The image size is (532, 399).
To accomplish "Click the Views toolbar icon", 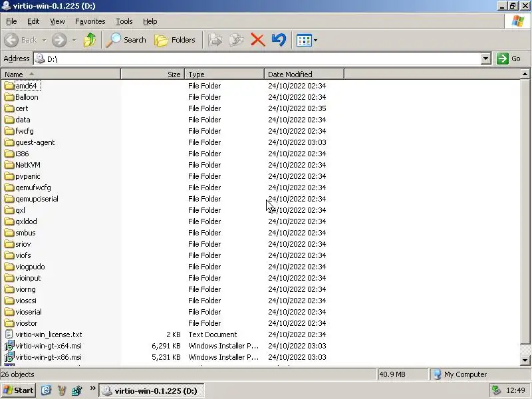I will [304, 41].
